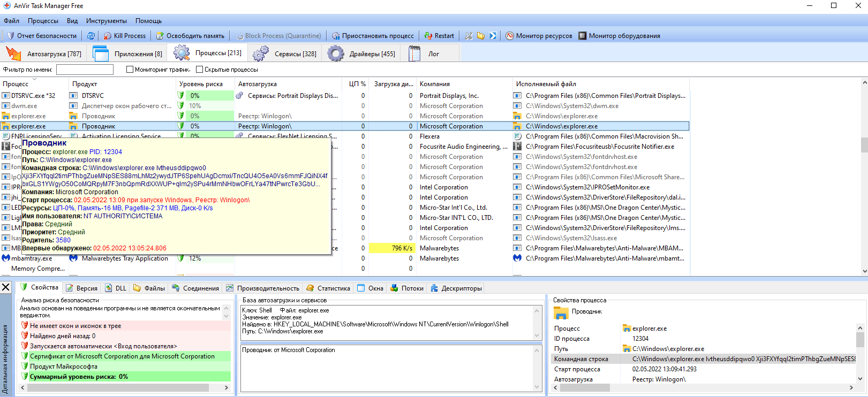This screenshot has height=397, width=868.
Task: Sort by the Уровень риска column header
Action: tap(201, 84)
